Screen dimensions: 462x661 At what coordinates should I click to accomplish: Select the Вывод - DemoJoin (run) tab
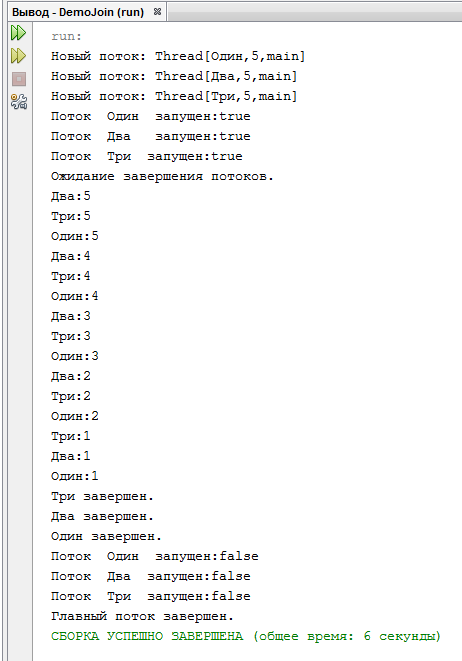(x=78, y=12)
